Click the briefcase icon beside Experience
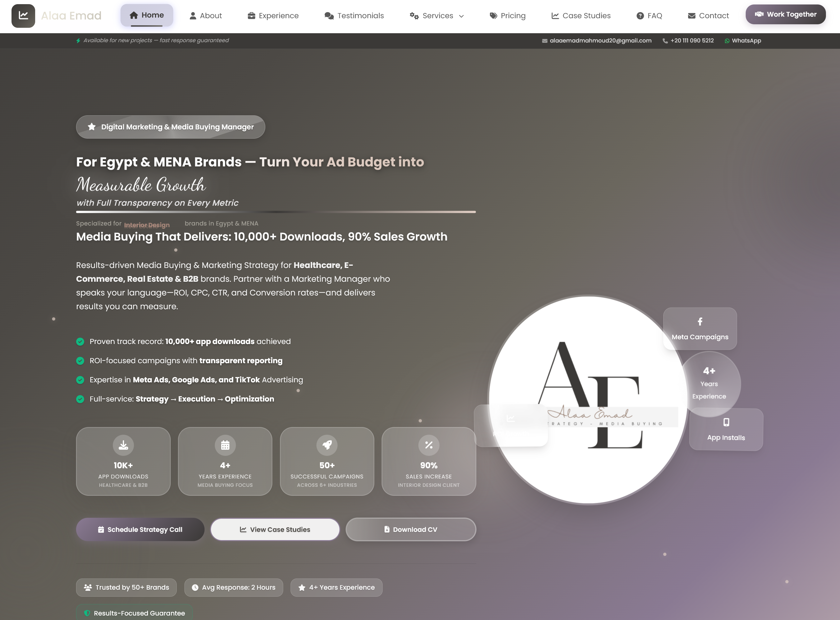Image resolution: width=840 pixels, height=620 pixels. pos(252,16)
